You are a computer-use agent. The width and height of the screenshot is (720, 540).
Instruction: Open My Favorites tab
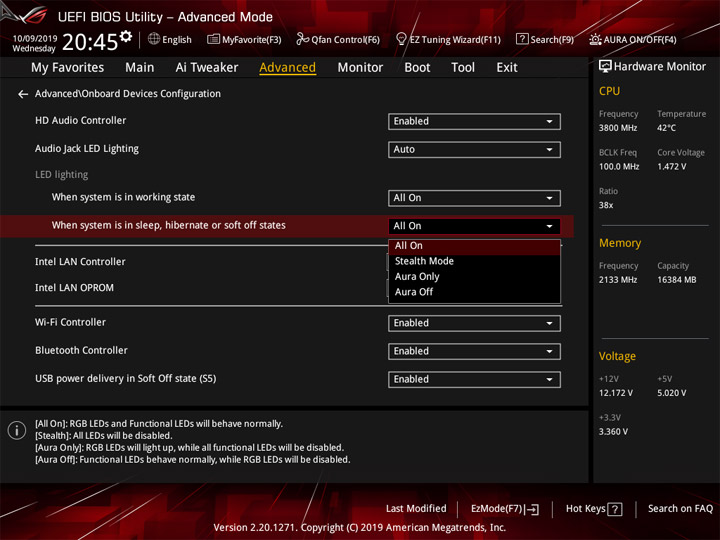pyautogui.click(x=68, y=68)
